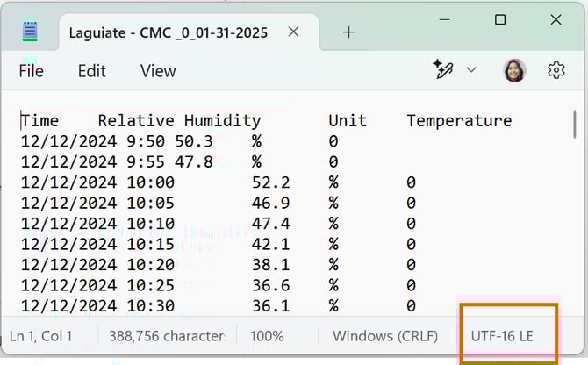Place cursor in the Time header text
The image size is (588, 365).
point(40,120)
